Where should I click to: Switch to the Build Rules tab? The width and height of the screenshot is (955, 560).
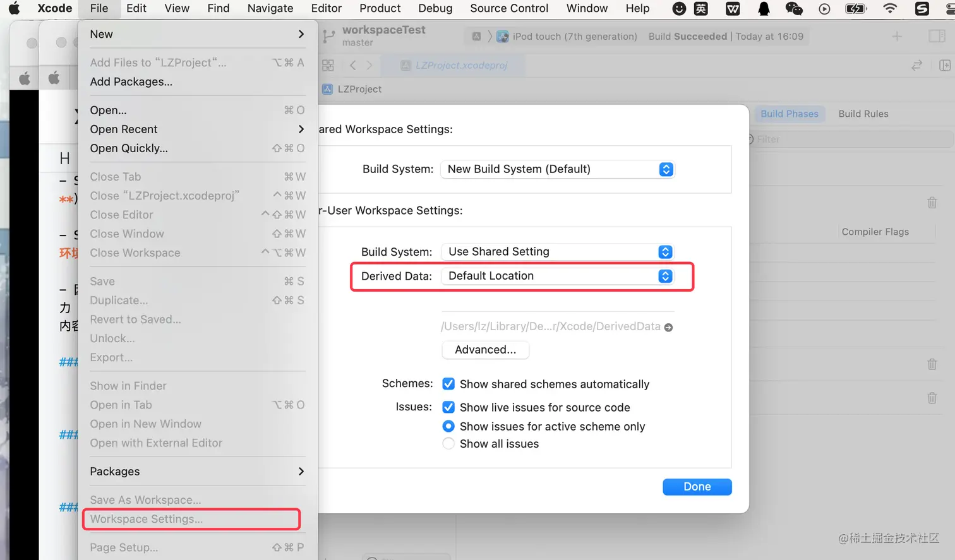[863, 114]
